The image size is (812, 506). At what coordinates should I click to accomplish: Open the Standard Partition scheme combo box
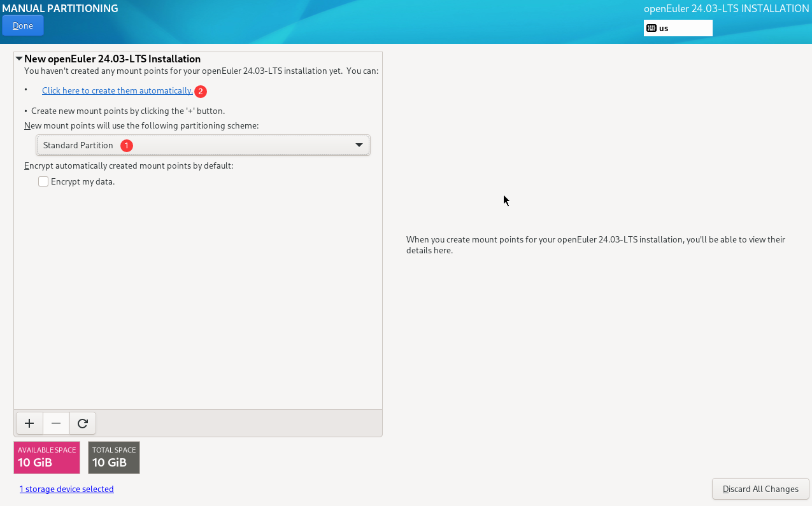pos(203,145)
